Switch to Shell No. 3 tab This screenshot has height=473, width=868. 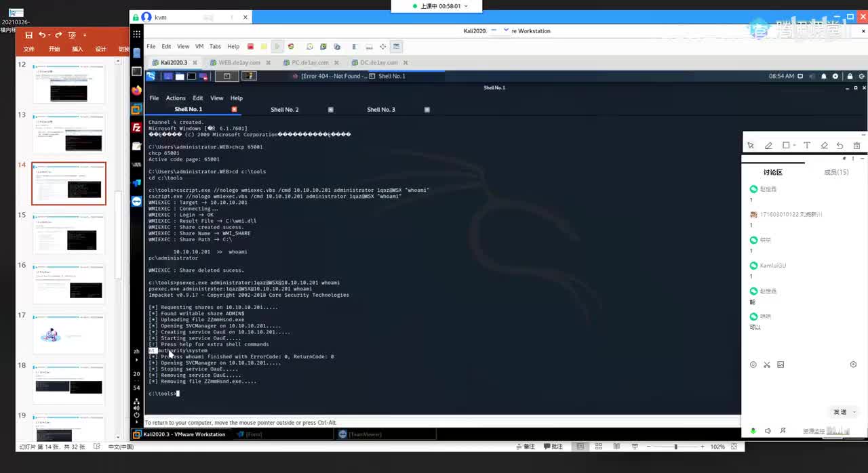pos(381,109)
